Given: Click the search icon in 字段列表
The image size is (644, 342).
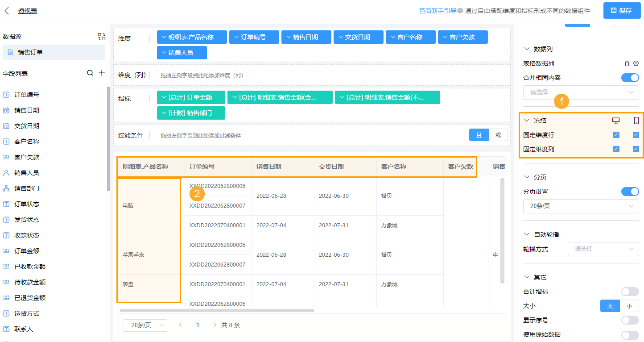Looking at the screenshot, I should click(90, 73).
